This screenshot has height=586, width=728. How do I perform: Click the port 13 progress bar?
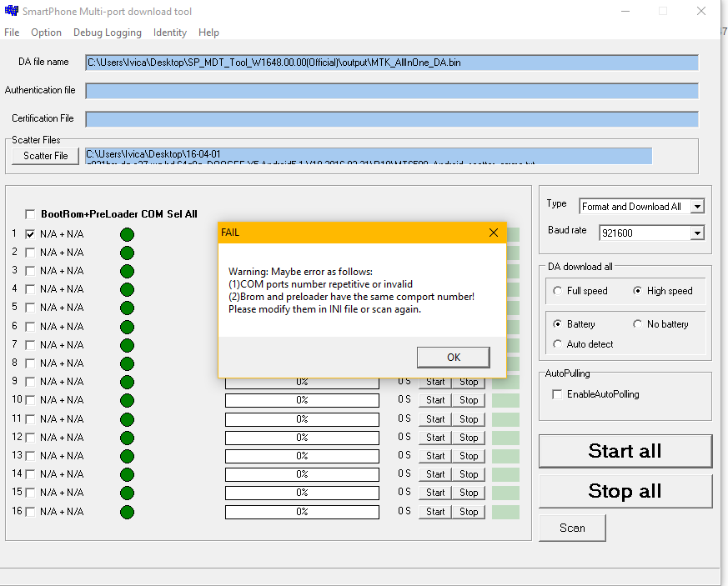click(x=302, y=456)
